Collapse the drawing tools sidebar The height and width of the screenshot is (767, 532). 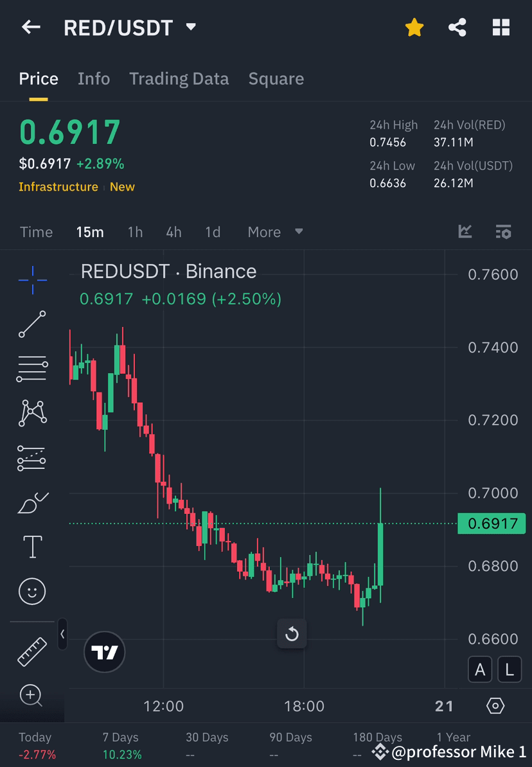point(62,635)
